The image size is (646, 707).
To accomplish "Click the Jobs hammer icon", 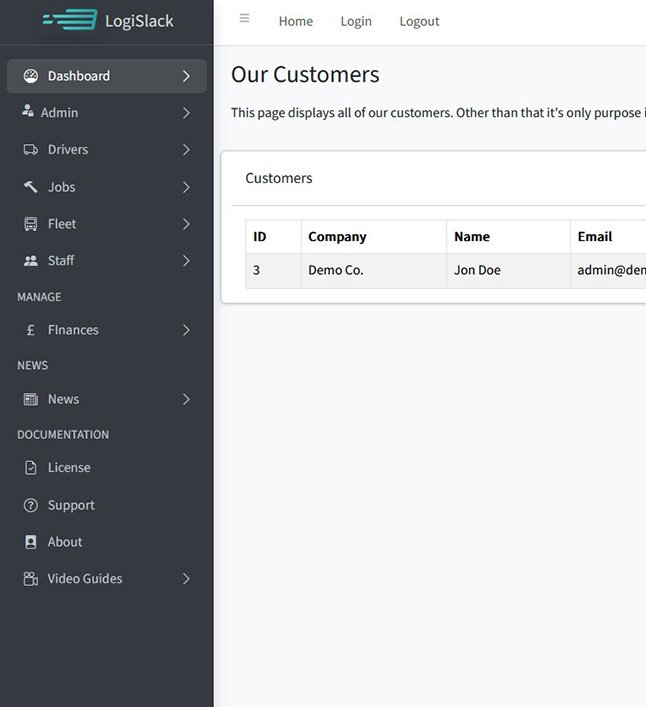I will coord(30,187).
